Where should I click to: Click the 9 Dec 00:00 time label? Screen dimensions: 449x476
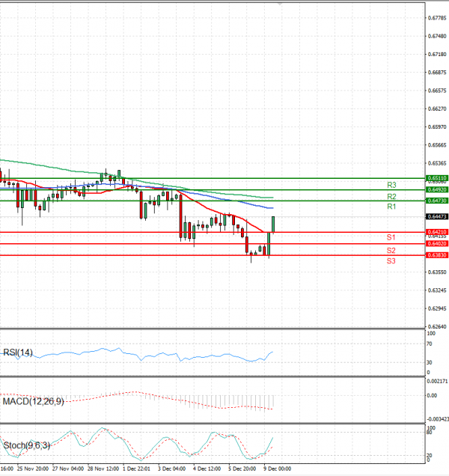[278, 469]
